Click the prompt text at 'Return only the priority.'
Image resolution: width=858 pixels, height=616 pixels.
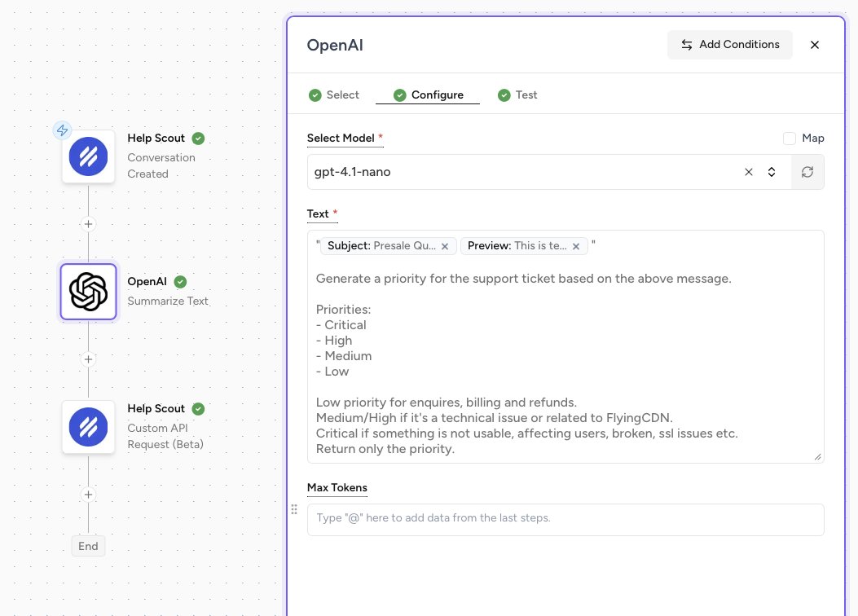[385, 449]
